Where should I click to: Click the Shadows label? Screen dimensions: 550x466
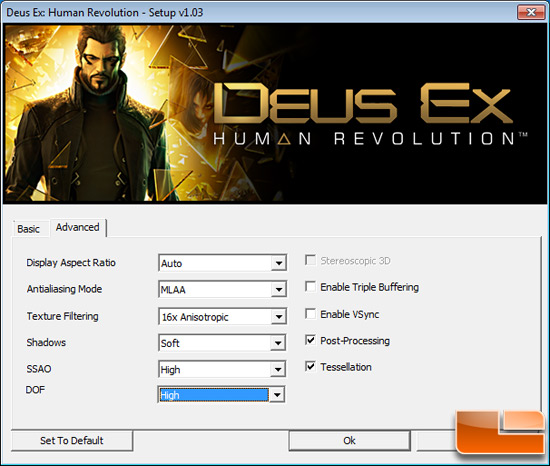coord(46,343)
